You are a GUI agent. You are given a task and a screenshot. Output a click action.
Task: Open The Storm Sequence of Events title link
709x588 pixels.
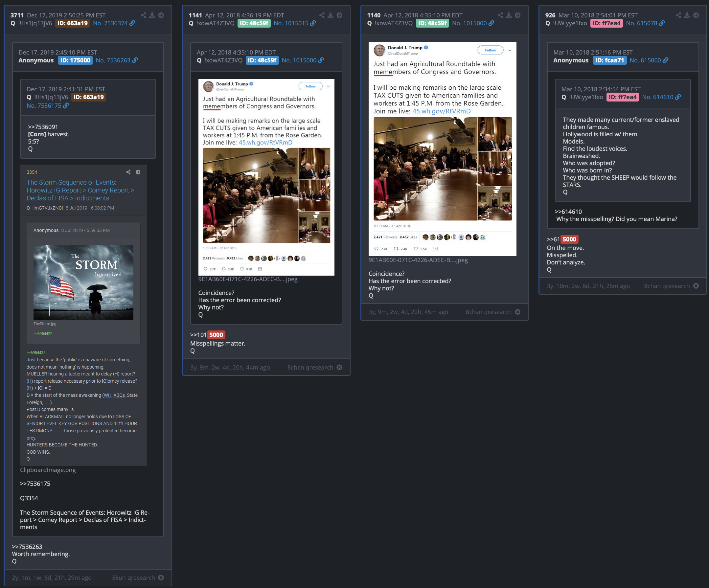click(80, 191)
